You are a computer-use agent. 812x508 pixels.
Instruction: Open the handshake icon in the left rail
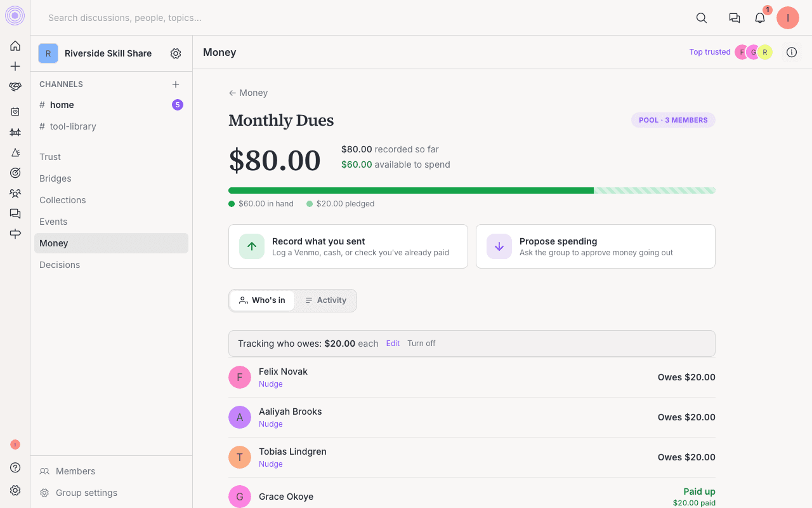[15, 86]
